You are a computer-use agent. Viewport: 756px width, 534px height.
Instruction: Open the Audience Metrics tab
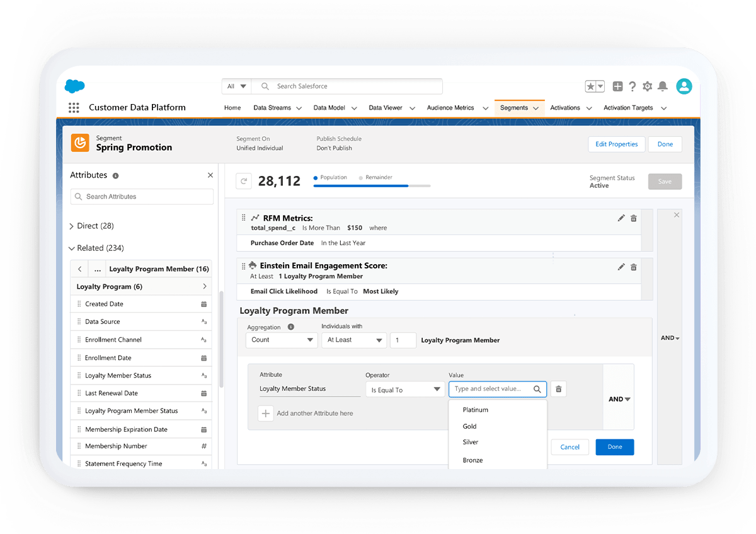point(450,108)
